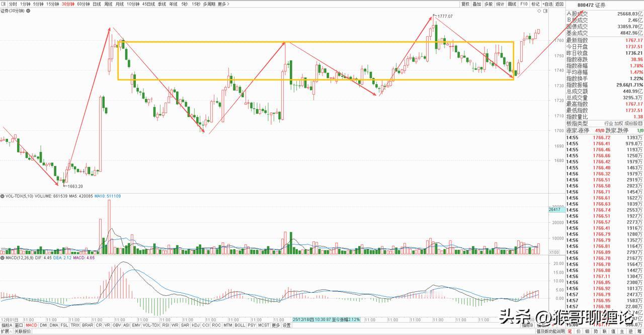Select the RSI indicator tab

(x=166, y=325)
